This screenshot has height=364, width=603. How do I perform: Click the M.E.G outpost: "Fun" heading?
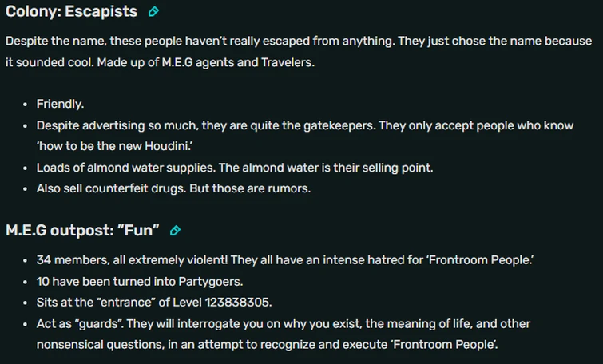coord(82,231)
